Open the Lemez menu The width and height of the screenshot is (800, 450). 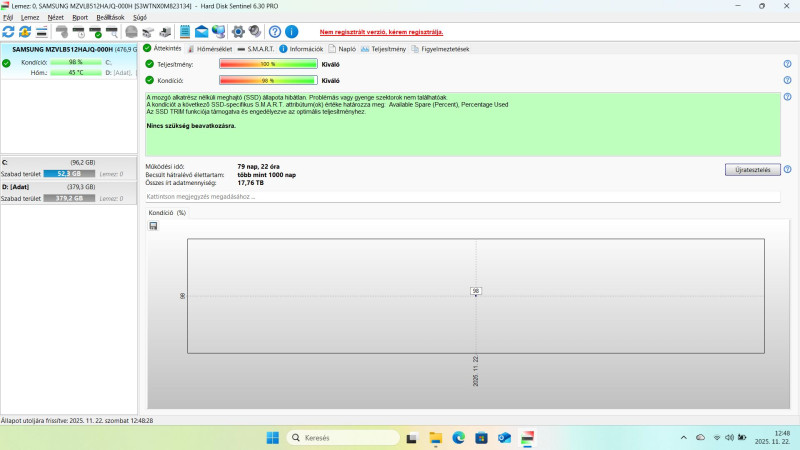pos(30,17)
